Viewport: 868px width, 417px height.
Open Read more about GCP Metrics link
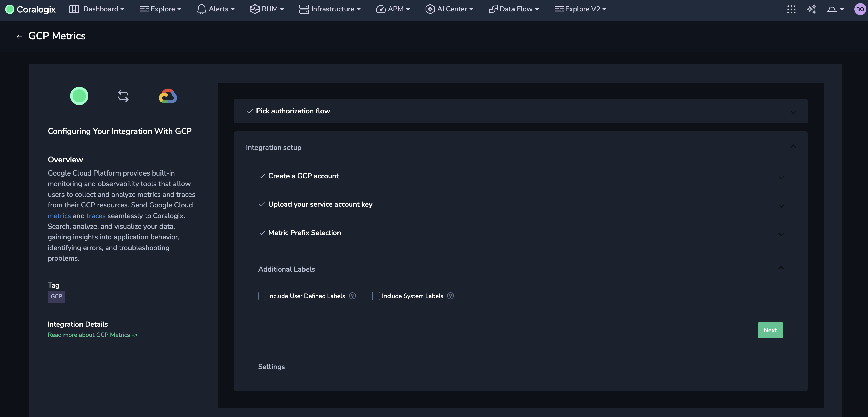tap(93, 335)
